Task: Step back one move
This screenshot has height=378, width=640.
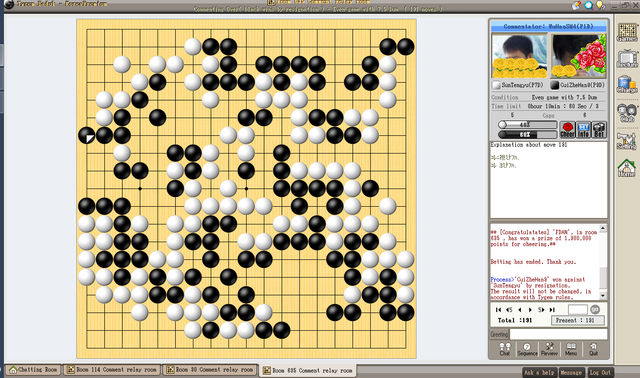Action: point(520,310)
